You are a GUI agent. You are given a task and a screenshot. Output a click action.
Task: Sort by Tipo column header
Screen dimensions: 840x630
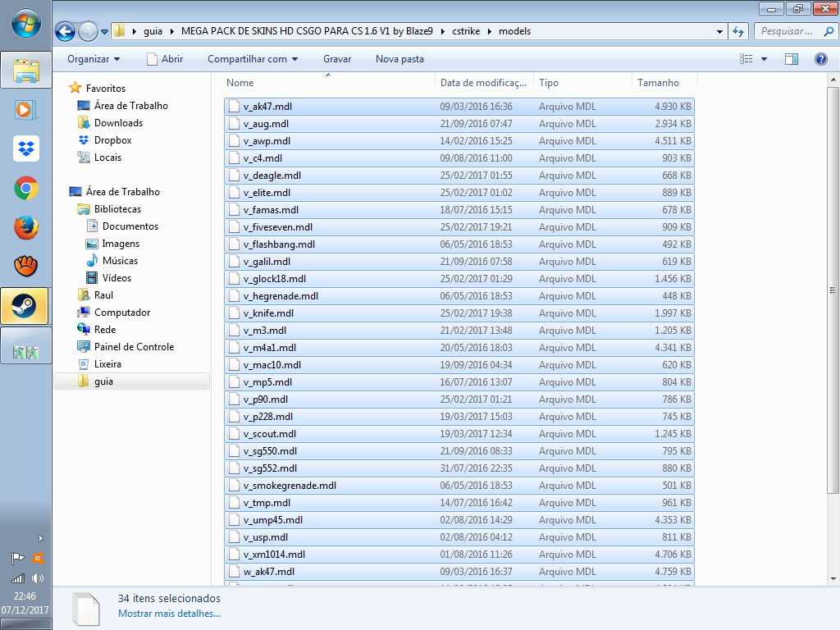tap(582, 83)
